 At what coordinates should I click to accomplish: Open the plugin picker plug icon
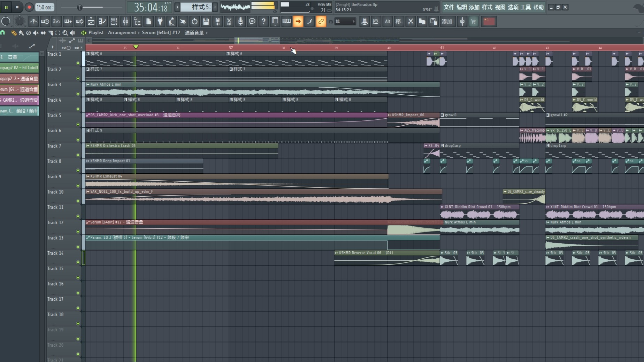click(160, 22)
